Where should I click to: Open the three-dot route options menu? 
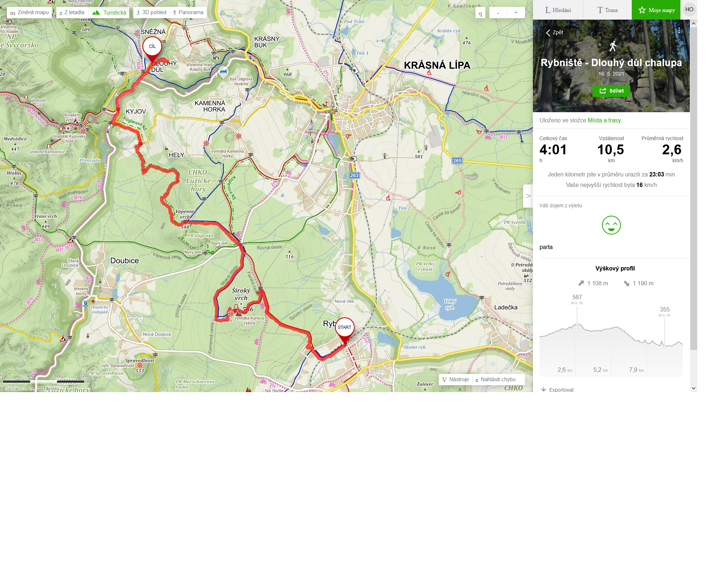point(679,30)
